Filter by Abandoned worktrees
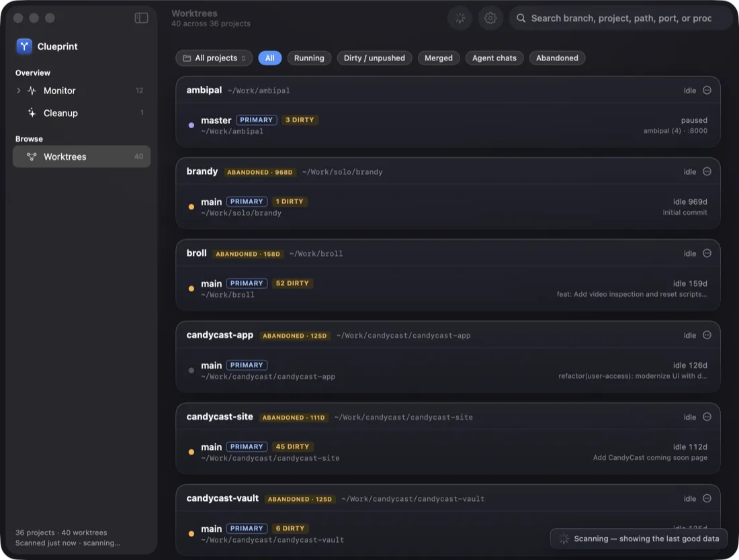 tap(557, 58)
